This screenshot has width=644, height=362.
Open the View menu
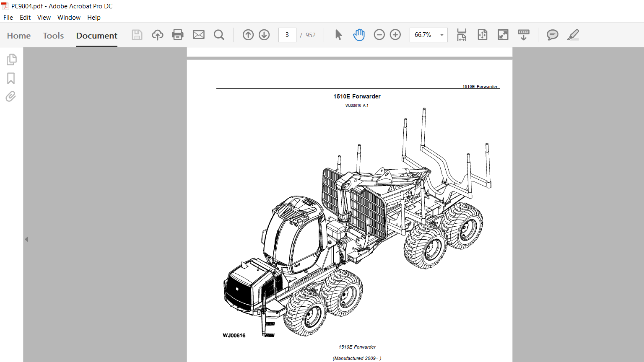pos(44,18)
